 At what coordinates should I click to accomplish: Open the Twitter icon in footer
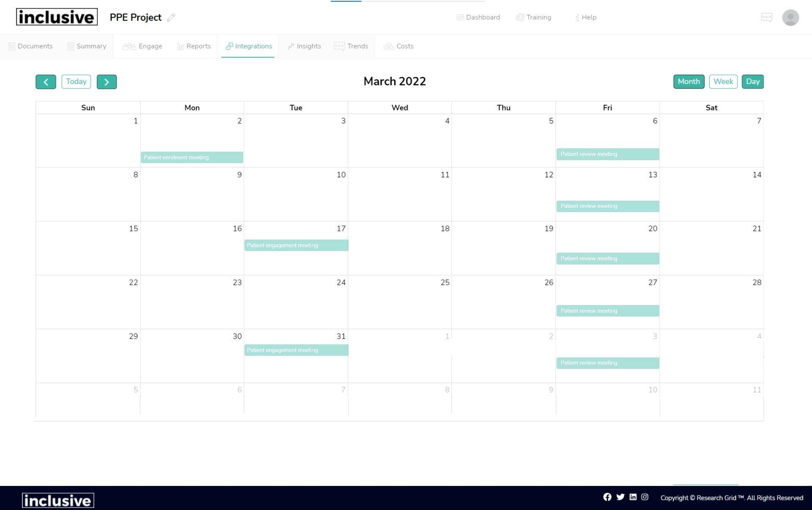(x=620, y=497)
